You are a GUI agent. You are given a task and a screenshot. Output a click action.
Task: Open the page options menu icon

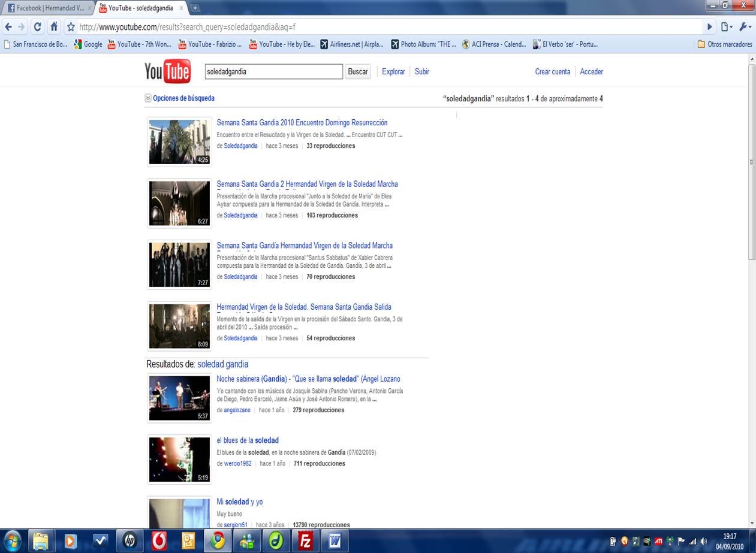pos(727,27)
